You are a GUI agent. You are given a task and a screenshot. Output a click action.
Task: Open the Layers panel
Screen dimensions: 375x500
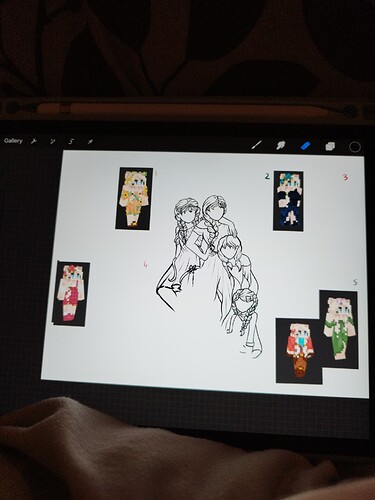[330, 146]
